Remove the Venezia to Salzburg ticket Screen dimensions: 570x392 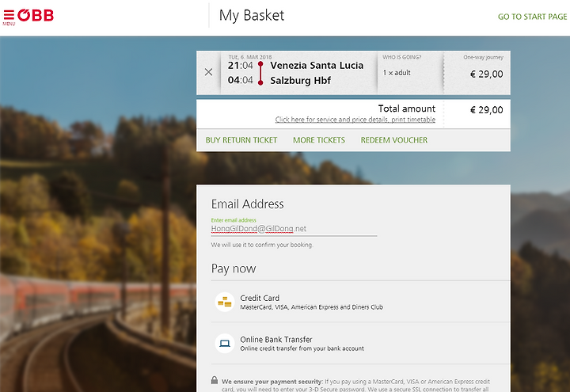208,72
